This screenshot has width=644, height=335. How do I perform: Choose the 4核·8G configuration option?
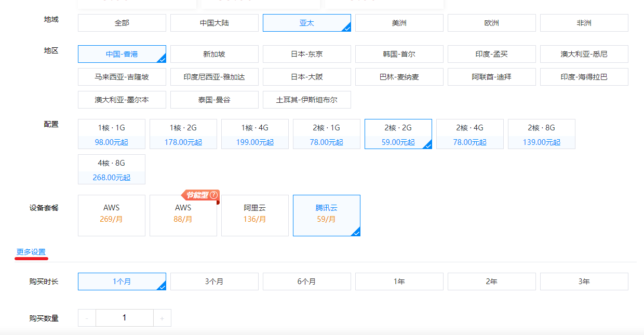click(112, 169)
